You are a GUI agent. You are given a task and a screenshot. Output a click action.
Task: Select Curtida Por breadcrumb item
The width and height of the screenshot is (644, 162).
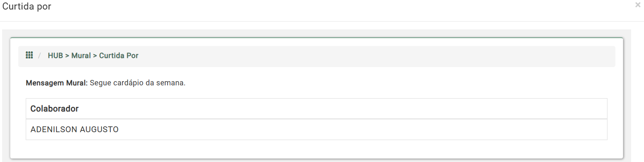[119, 56]
